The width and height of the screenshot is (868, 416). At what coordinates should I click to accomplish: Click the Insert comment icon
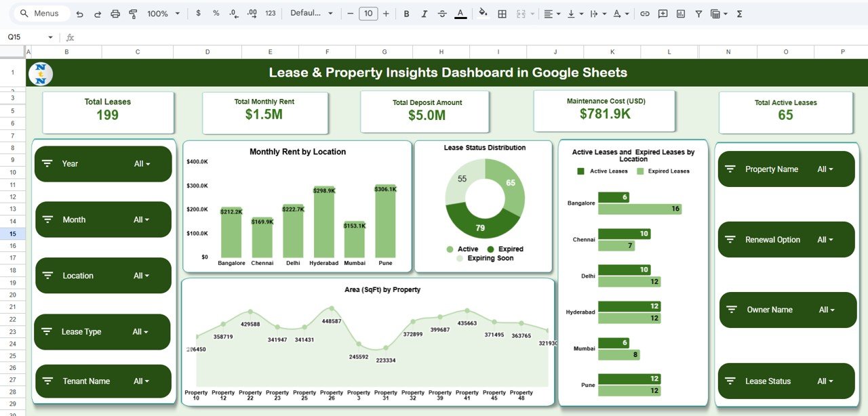(x=663, y=13)
